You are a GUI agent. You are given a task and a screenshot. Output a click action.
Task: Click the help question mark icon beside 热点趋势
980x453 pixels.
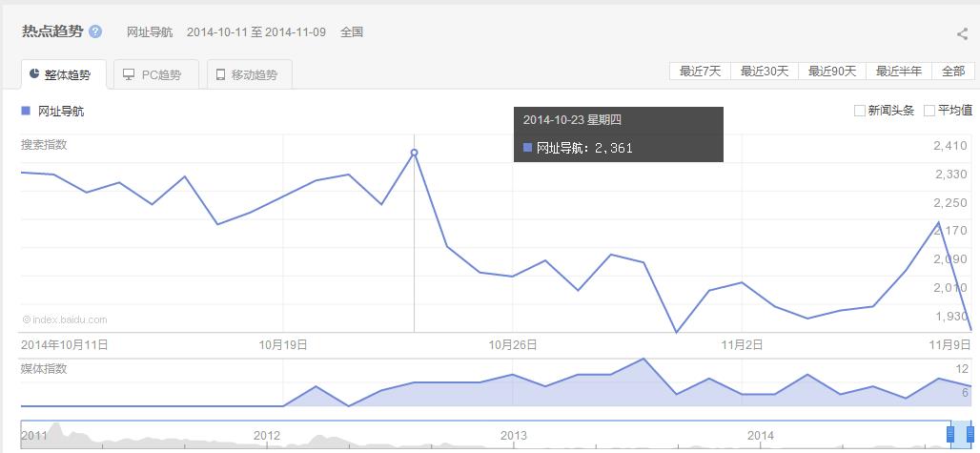pos(95,31)
